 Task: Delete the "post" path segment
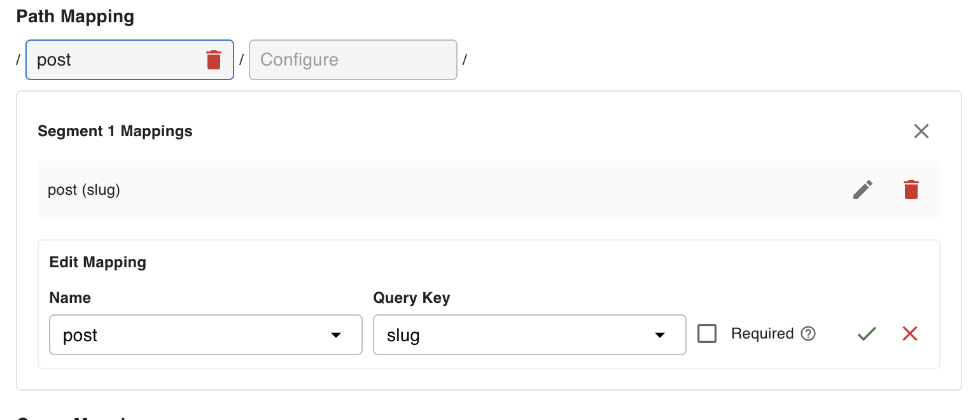[x=214, y=60]
